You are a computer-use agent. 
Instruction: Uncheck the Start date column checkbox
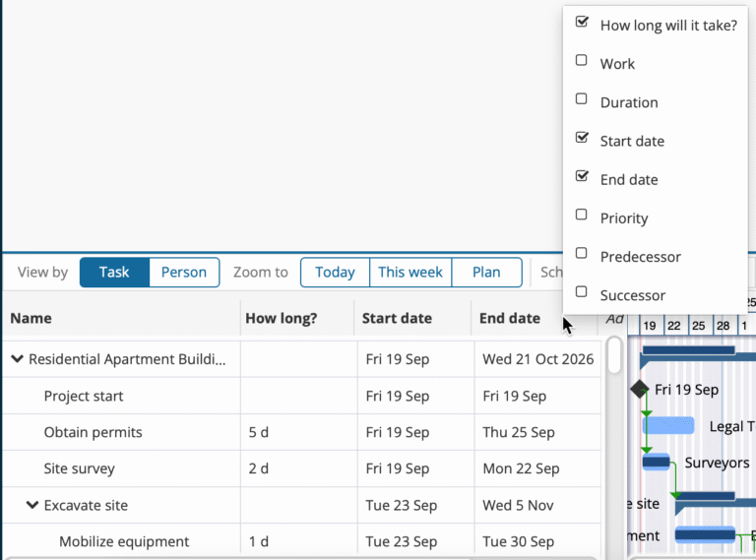coord(582,138)
